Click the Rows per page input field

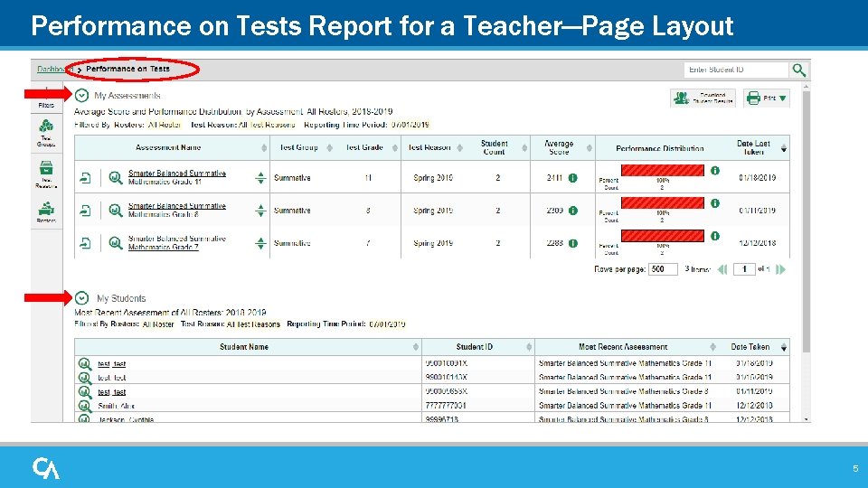point(663,269)
